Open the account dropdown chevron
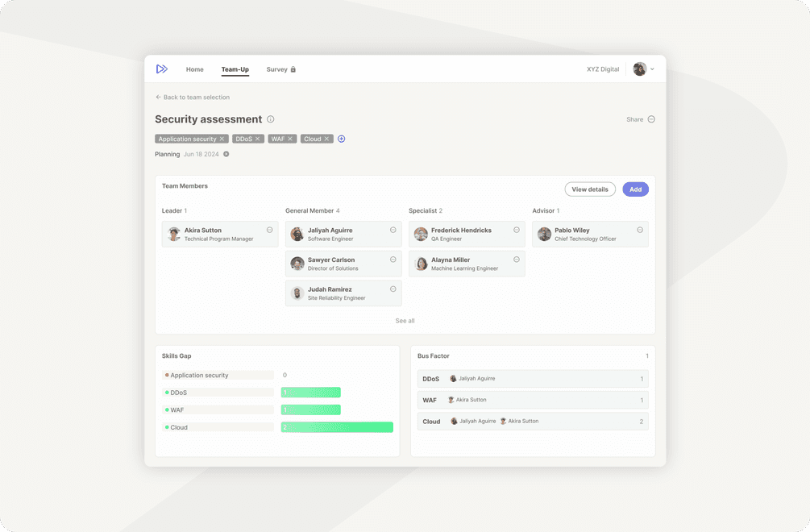The height and width of the screenshot is (532, 810). coord(651,69)
